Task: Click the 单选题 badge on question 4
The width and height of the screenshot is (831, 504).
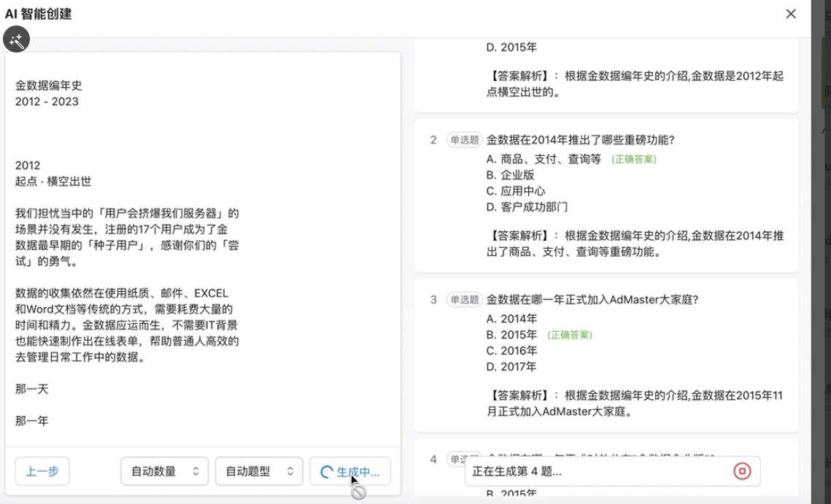Action: coord(465,460)
